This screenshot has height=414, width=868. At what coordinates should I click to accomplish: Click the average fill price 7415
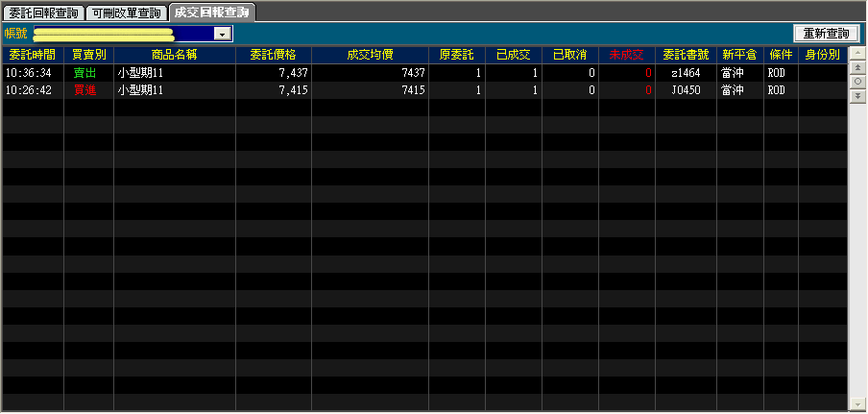pyautogui.click(x=414, y=90)
